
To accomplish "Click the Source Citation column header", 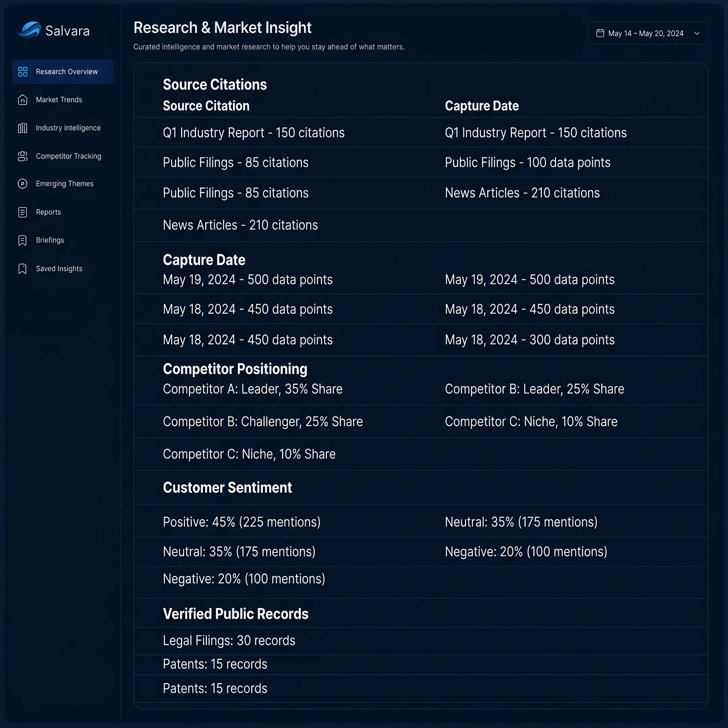I will coord(206,106).
